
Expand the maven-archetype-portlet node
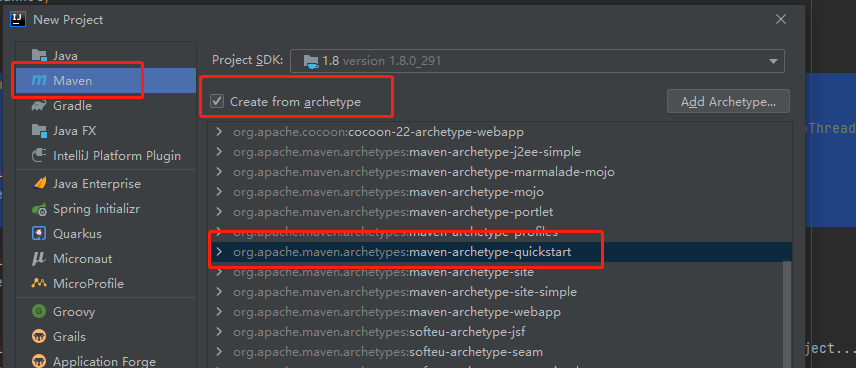219,212
